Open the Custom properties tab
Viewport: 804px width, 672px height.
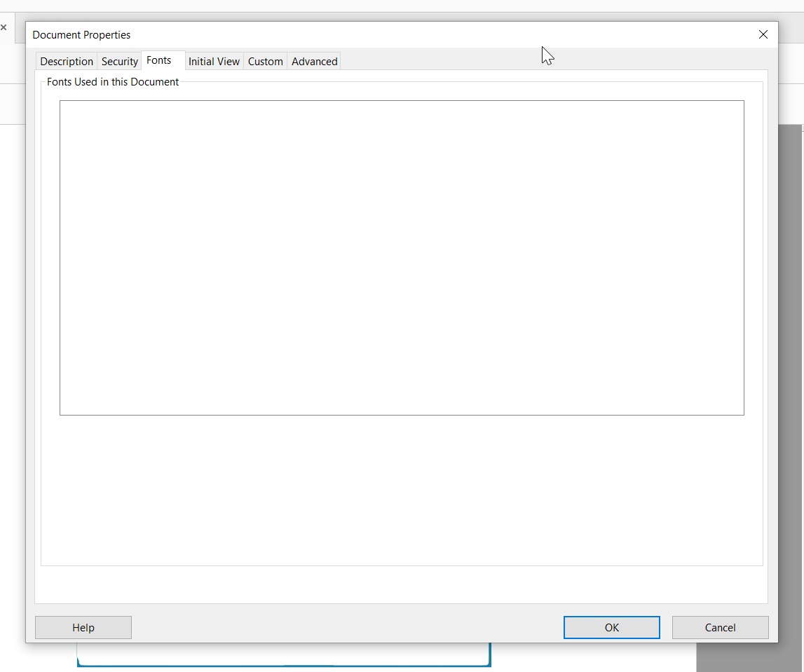point(266,62)
